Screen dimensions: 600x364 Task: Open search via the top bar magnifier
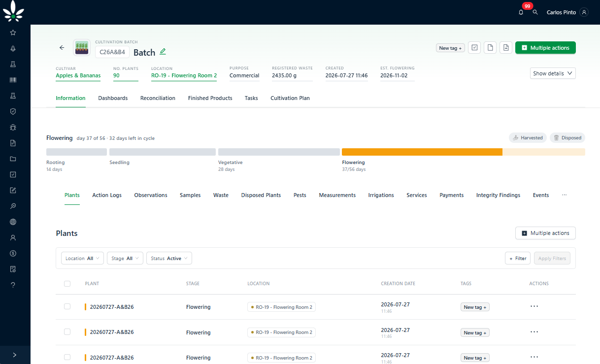[x=535, y=12]
